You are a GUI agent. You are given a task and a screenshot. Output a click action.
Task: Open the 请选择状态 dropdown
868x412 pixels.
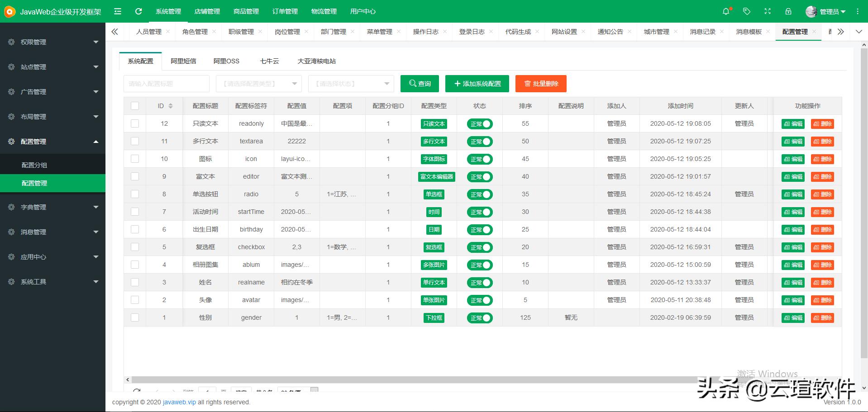(x=351, y=84)
